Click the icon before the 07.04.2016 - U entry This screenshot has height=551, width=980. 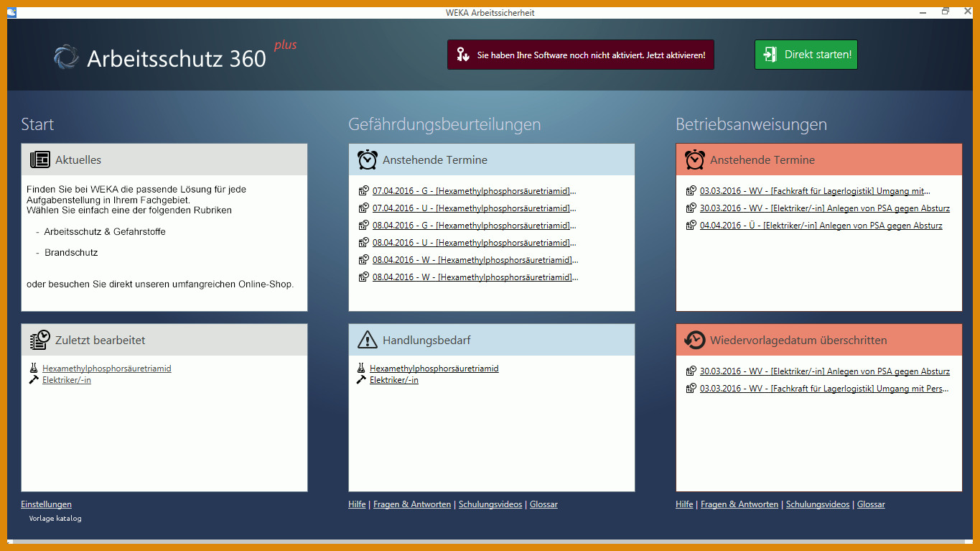(x=364, y=208)
